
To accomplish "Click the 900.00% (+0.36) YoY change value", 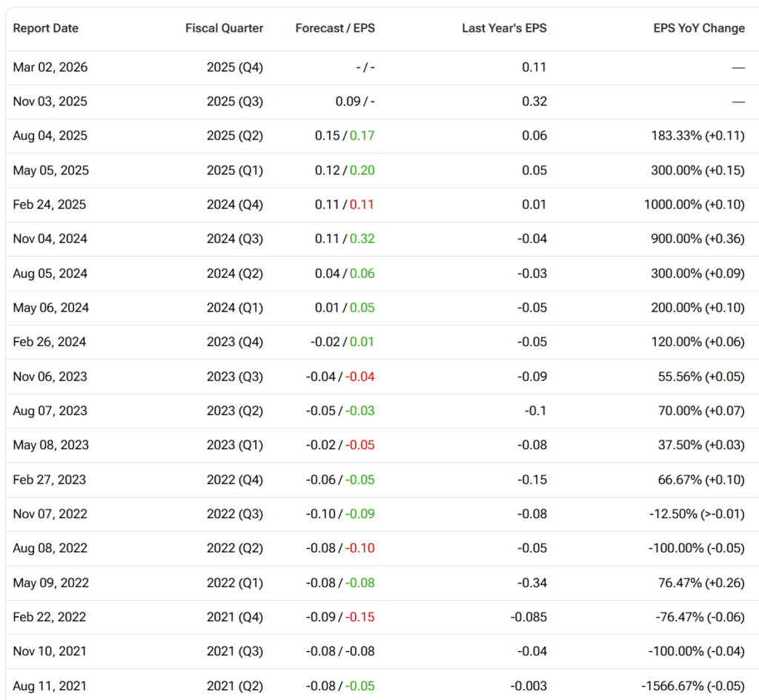I will (694, 239).
